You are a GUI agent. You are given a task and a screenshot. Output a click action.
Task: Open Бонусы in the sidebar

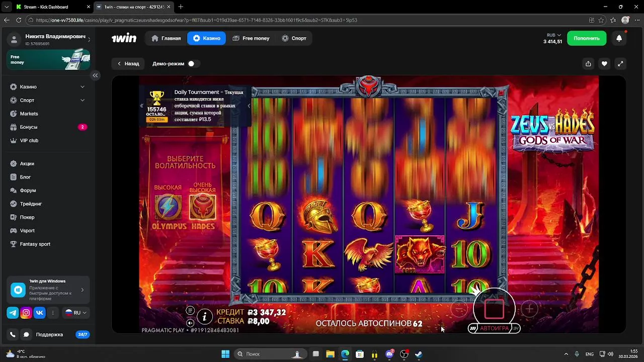coord(48,127)
